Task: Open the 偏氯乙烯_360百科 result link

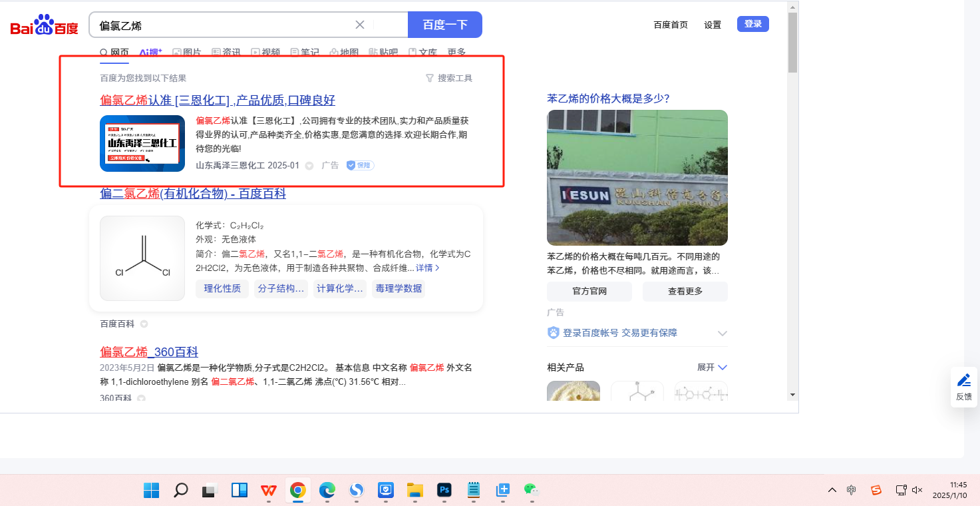Action: (149, 352)
